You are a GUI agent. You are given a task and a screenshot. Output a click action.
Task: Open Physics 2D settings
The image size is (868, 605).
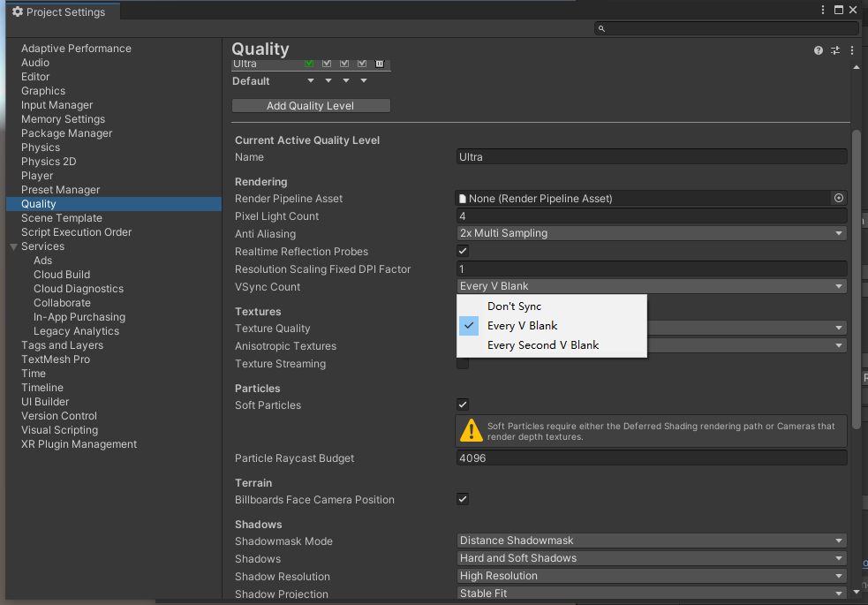[x=49, y=161]
